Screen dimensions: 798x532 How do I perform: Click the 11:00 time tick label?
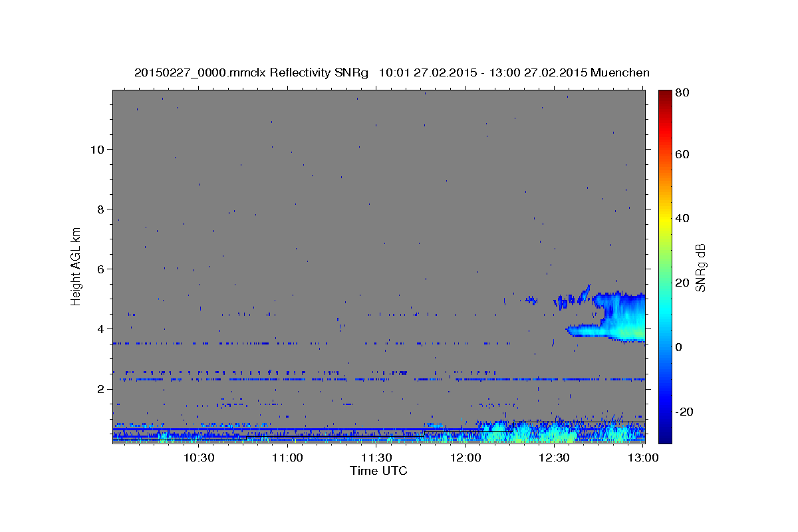coord(288,458)
